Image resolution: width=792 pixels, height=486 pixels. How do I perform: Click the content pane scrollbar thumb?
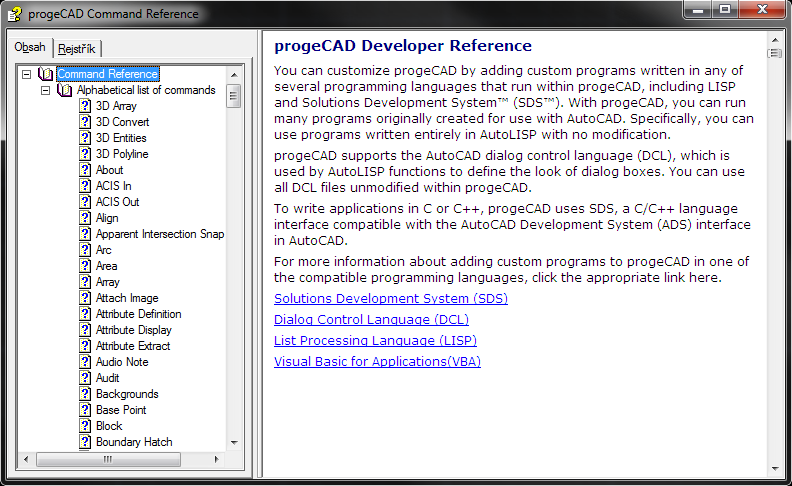point(775,53)
